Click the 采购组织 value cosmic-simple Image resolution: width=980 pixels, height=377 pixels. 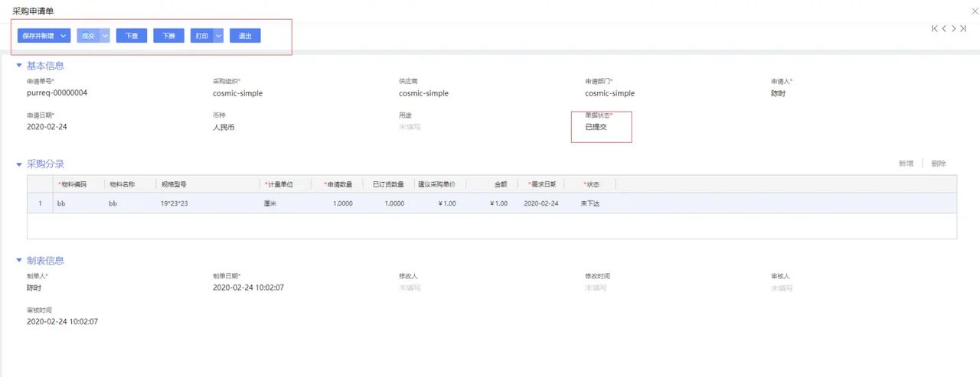pyautogui.click(x=237, y=93)
